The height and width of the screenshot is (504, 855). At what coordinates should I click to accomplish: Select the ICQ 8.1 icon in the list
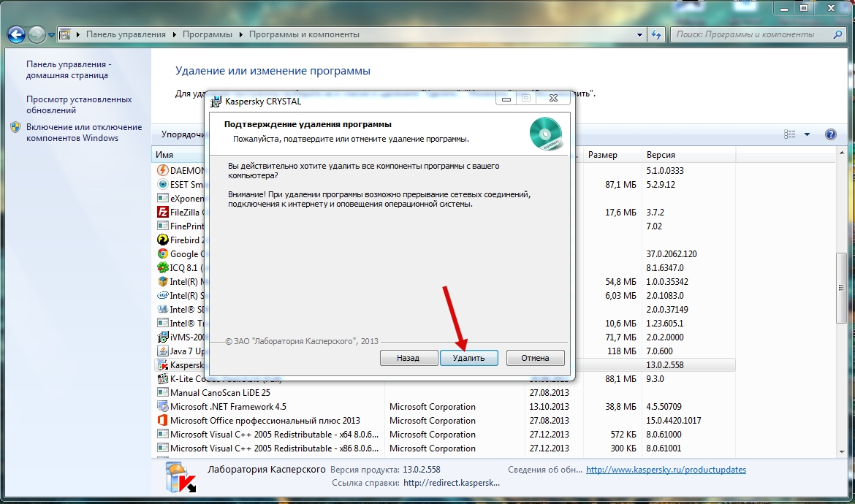(x=162, y=267)
